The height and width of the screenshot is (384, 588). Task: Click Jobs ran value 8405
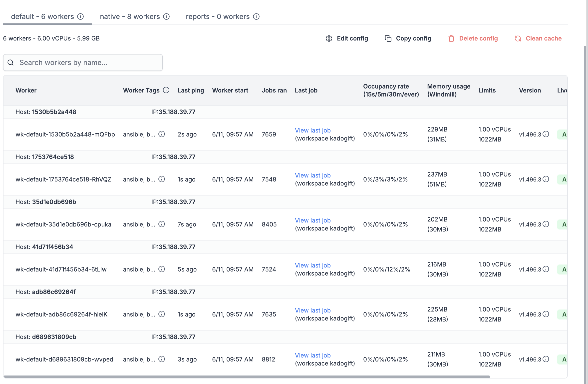click(269, 224)
